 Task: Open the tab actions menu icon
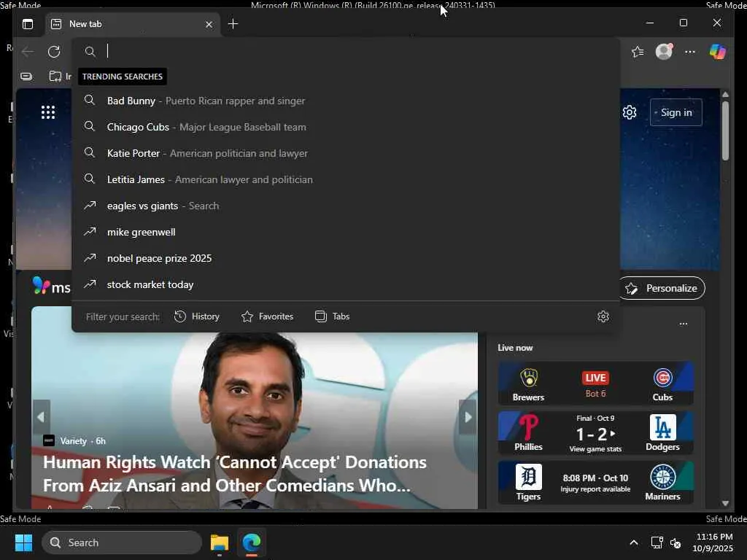pos(28,24)
